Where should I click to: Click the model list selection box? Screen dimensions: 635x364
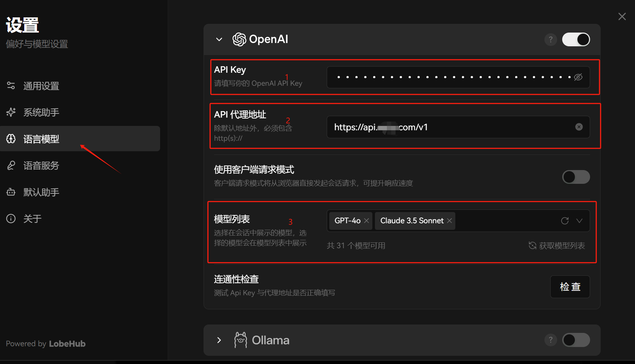tap(458, 221)
